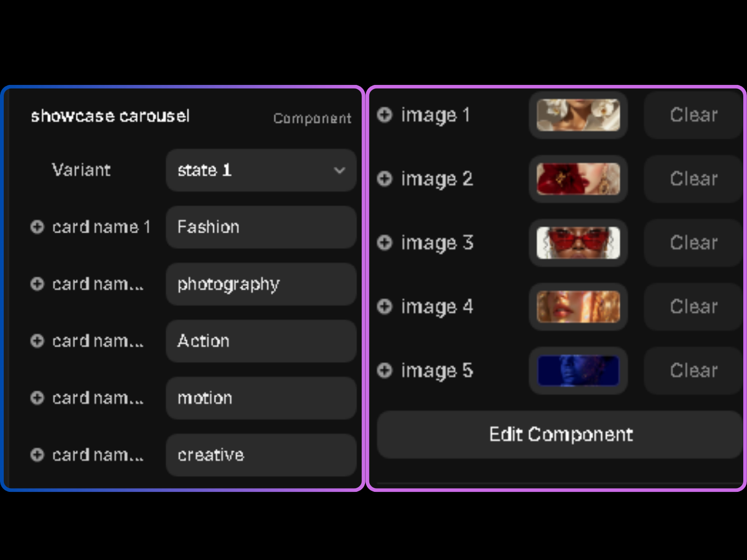This screenshot has height=560, width=747.
Task: Click the plus icon beside the Action card name
Action: [x=37, y=341]
